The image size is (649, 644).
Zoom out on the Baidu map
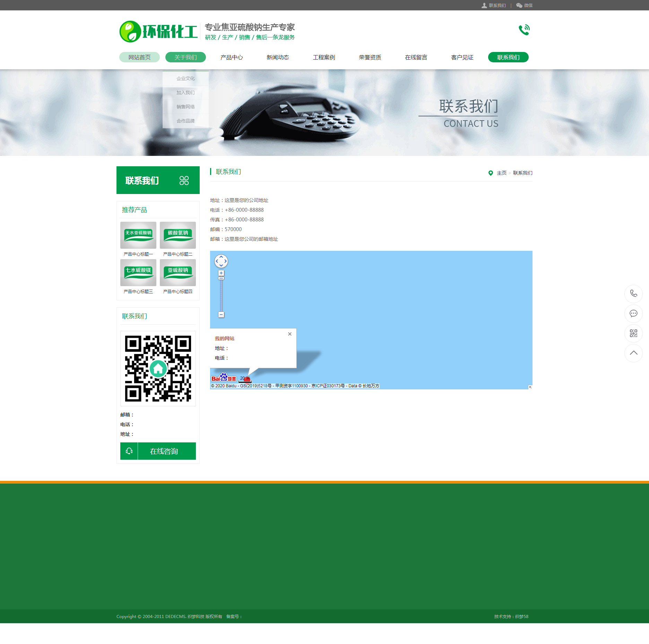221,315
